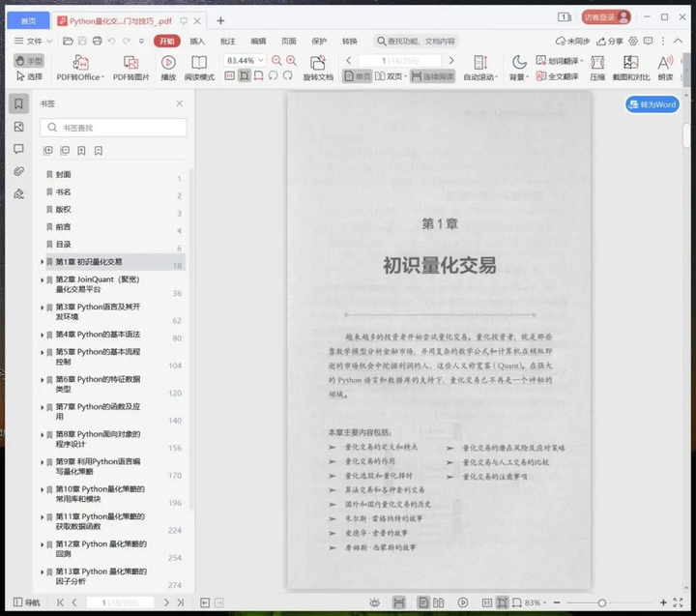Click the settings gear icon in top right
Screen dimensions: 696x616
633,41
